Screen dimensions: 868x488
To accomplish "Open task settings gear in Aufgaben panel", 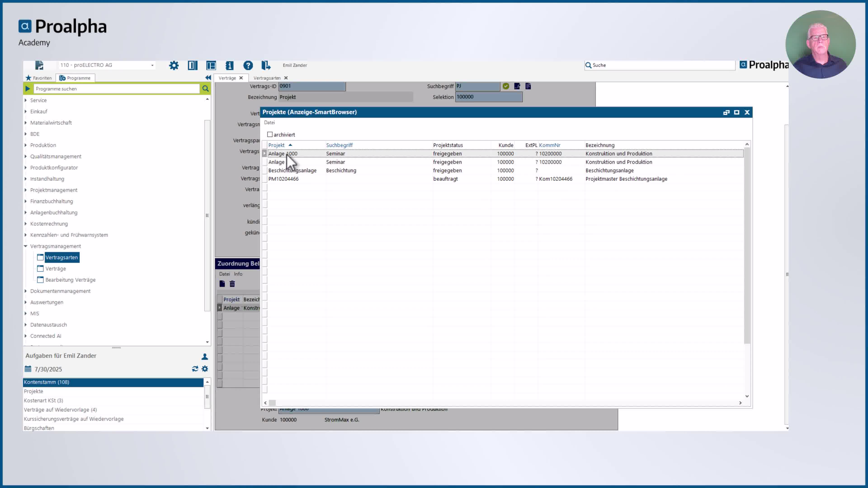I will tap(205, 369).
